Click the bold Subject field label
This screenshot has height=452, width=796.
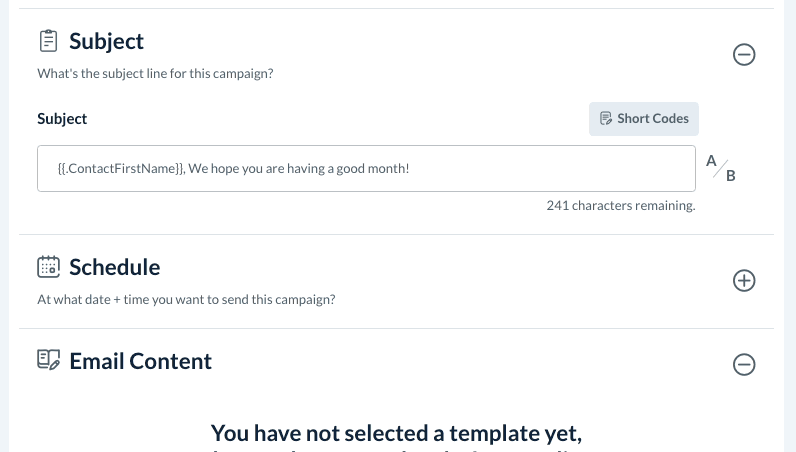(x=62, y=118)
